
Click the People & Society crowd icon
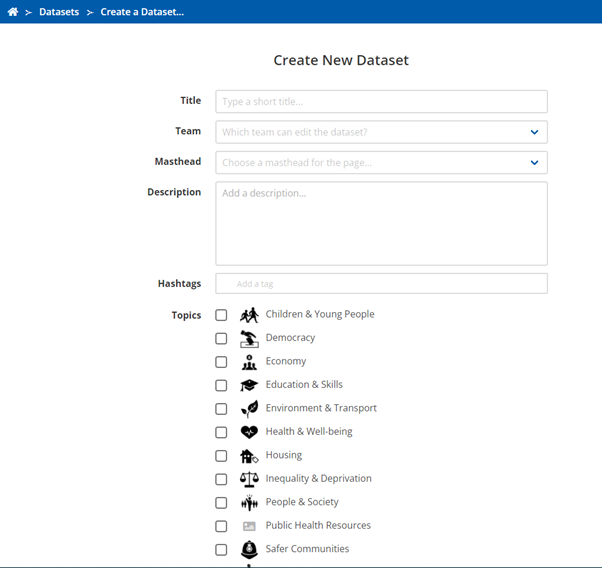click(249, 503)
